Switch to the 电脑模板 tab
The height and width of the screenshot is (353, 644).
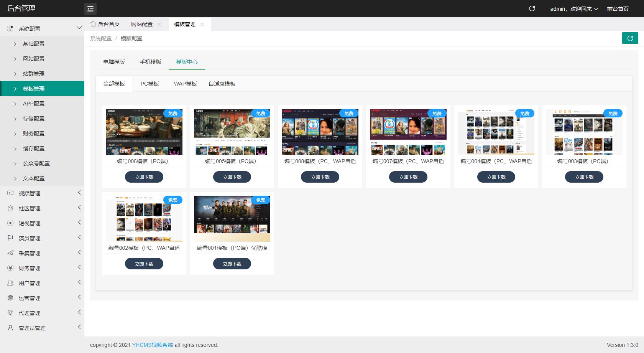tap(114, 62)
